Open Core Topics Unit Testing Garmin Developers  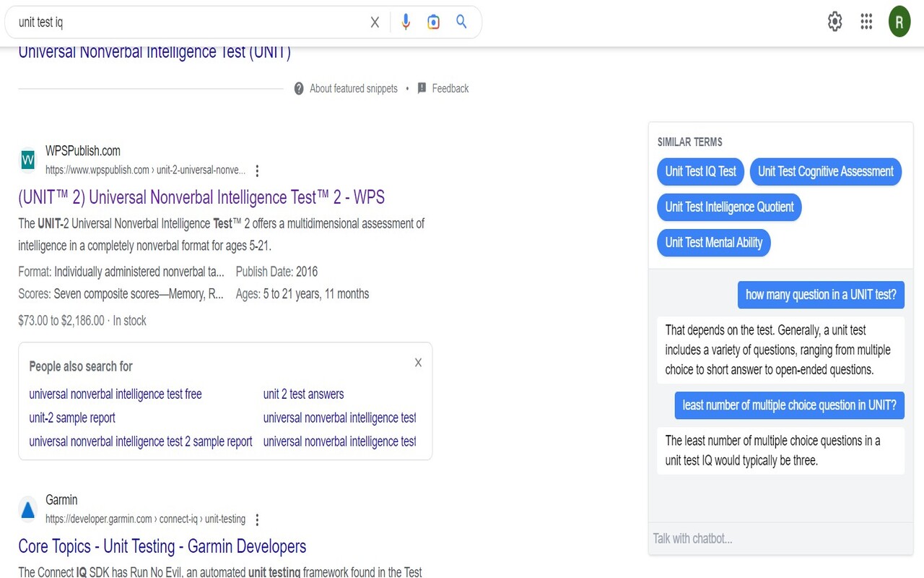[x=162, y=546]
